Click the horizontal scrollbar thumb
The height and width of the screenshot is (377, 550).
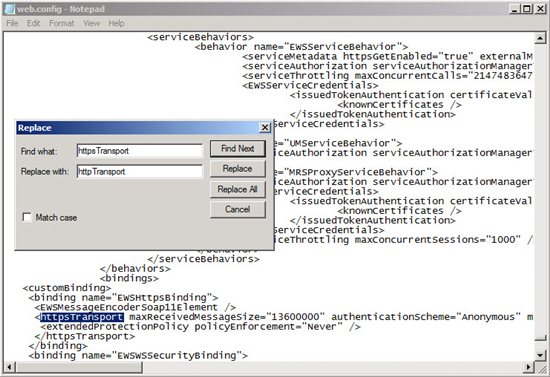click(79, 367)
